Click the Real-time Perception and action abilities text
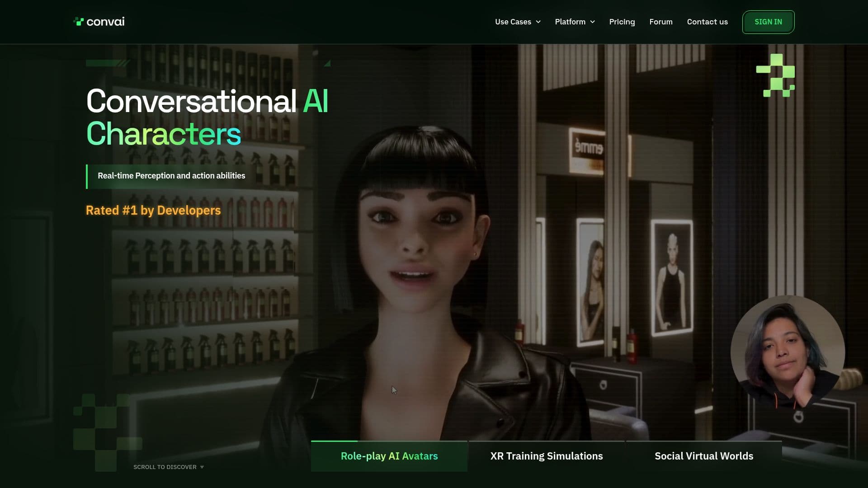 tap(171, 176)
